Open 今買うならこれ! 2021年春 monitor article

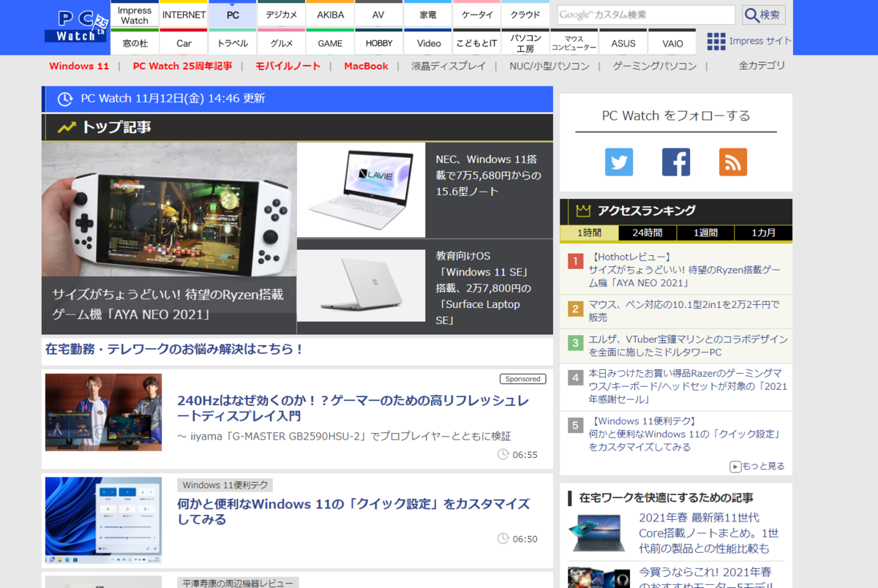pyautogui.click(x=705, y=576)
